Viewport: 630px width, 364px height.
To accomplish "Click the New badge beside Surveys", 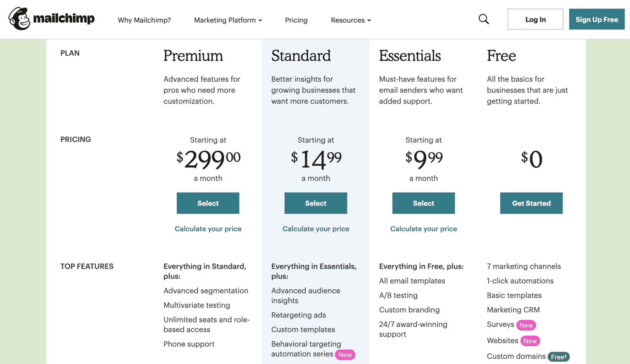I will click(526, 325).
